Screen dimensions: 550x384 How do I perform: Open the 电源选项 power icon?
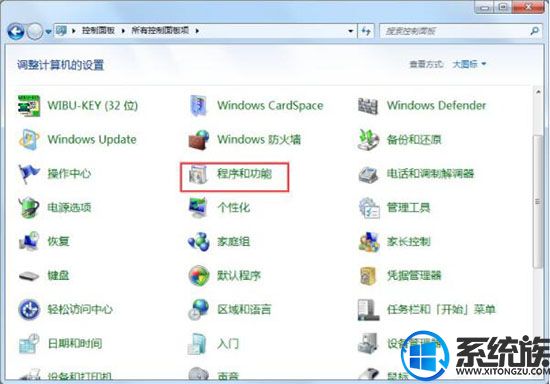(29, 207)
